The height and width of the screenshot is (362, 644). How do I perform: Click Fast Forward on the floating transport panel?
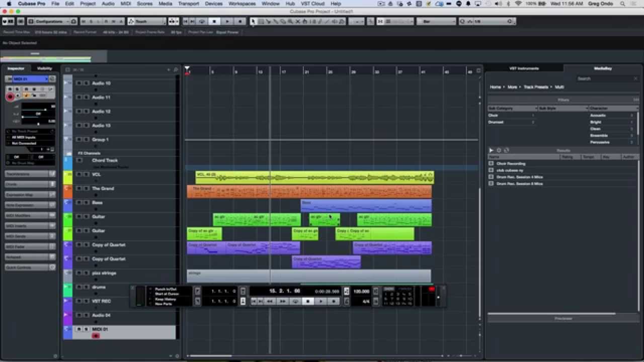point(284,301)
